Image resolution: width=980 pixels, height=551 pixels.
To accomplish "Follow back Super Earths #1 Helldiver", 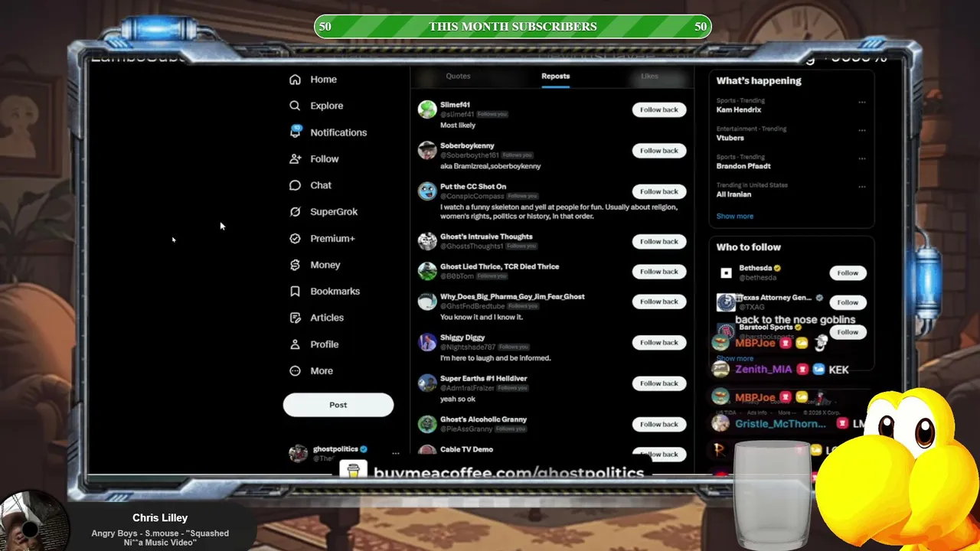I will coord(659,383).
